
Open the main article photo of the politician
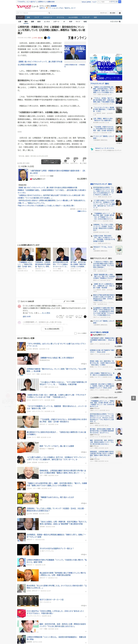coord(75,52)
